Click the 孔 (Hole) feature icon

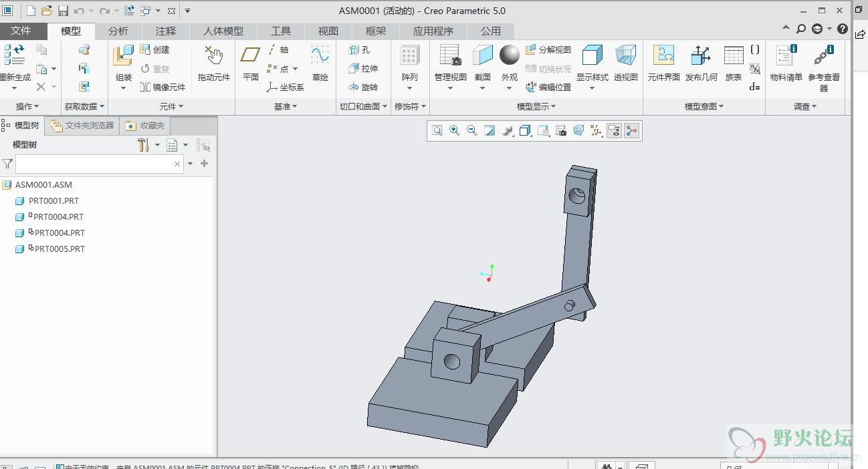point(359,50)
